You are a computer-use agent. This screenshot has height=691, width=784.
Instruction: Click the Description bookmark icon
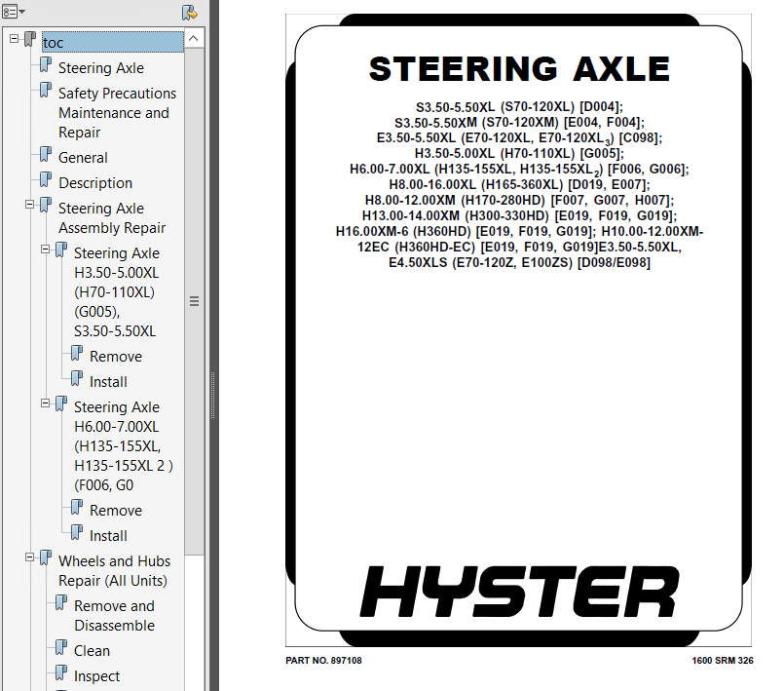click(46, 179)
